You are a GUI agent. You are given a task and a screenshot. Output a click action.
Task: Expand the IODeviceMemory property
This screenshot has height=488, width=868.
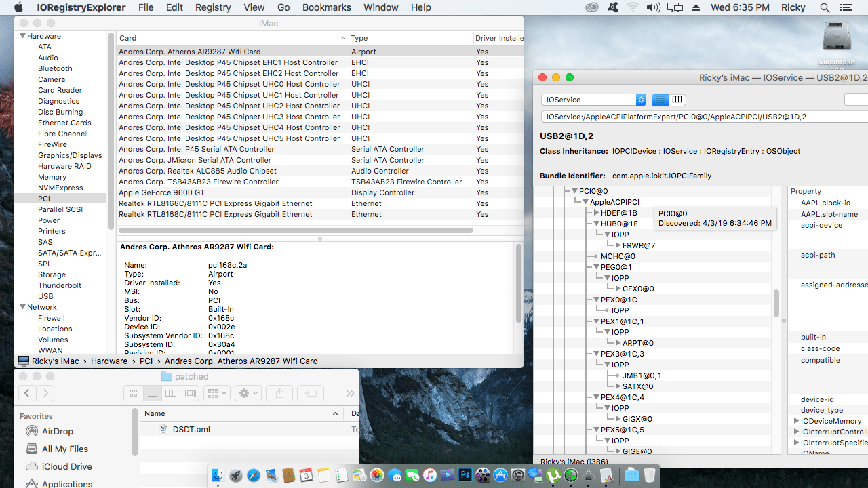[796, 421]
